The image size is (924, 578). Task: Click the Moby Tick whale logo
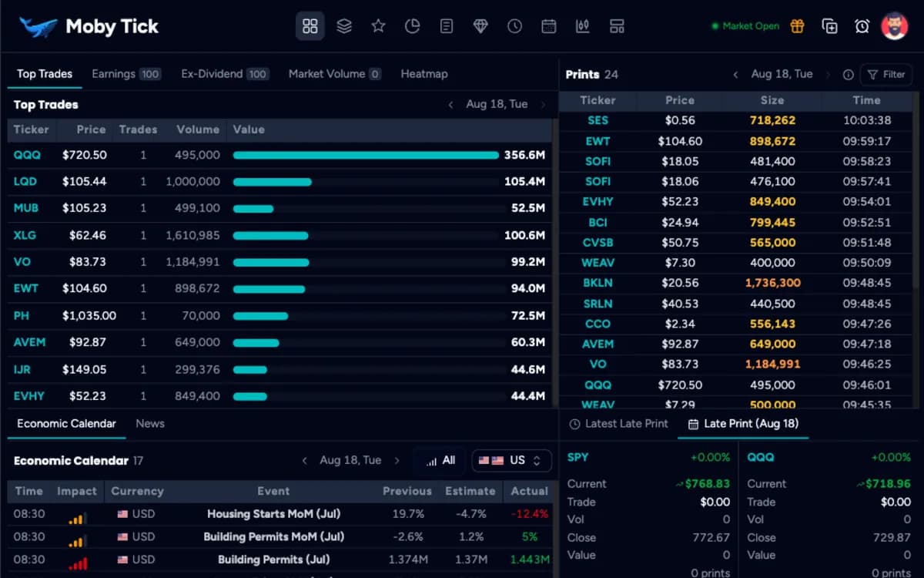[x=38, y=27]
